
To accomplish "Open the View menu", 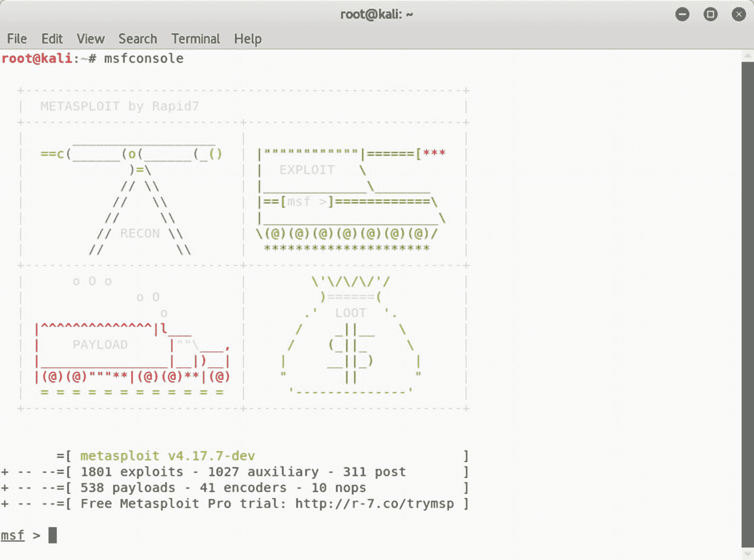I will [90, 39].
